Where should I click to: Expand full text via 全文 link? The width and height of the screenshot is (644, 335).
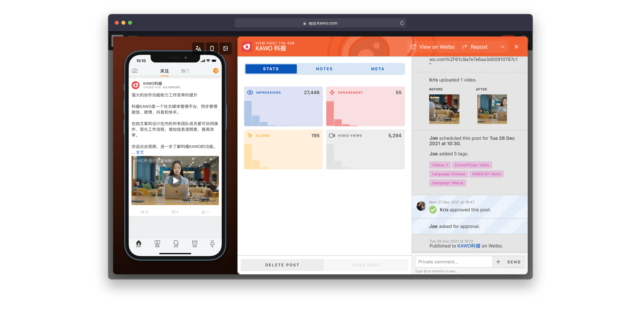[x=140, y=152]
